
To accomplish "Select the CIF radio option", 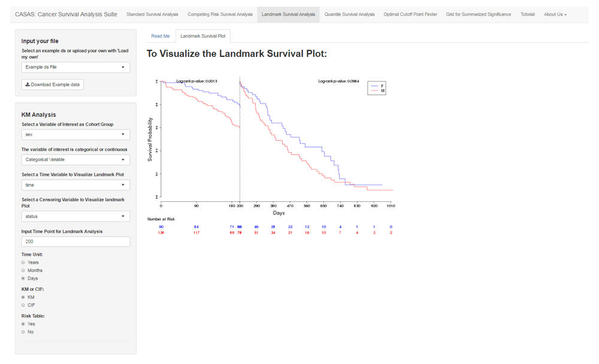I will click(23, 305).
